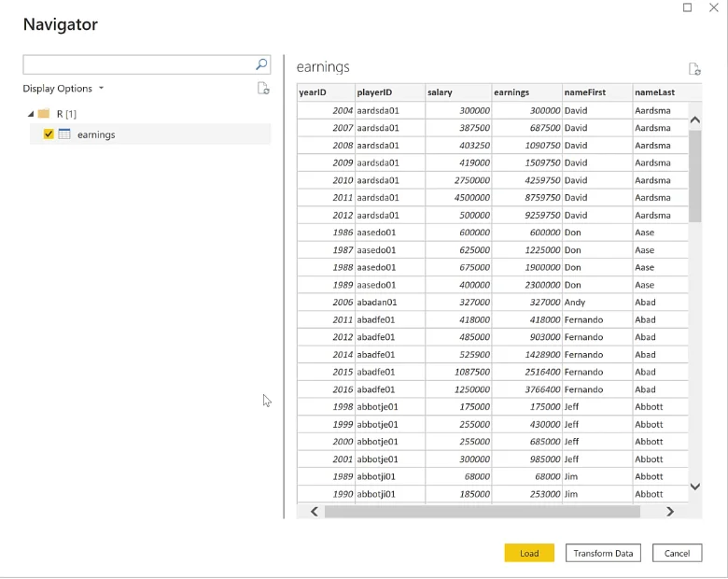Click the search magnifier icon
Image resolution: width=728 pixels, height=579 pixels.
[261, 64]
